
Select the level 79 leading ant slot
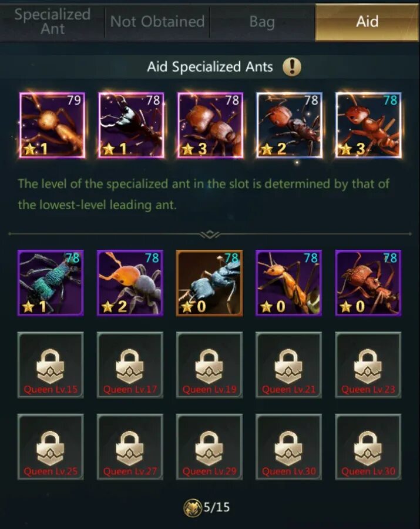tap(52, 125)
